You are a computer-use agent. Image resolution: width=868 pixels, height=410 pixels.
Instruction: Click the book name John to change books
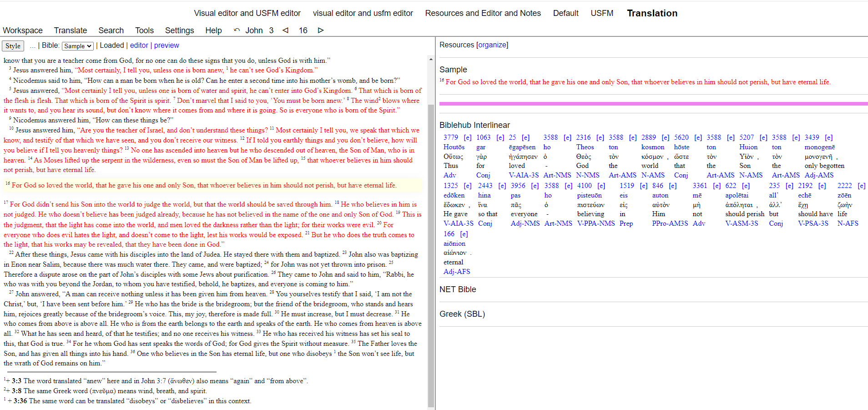[x=254, y=30]
